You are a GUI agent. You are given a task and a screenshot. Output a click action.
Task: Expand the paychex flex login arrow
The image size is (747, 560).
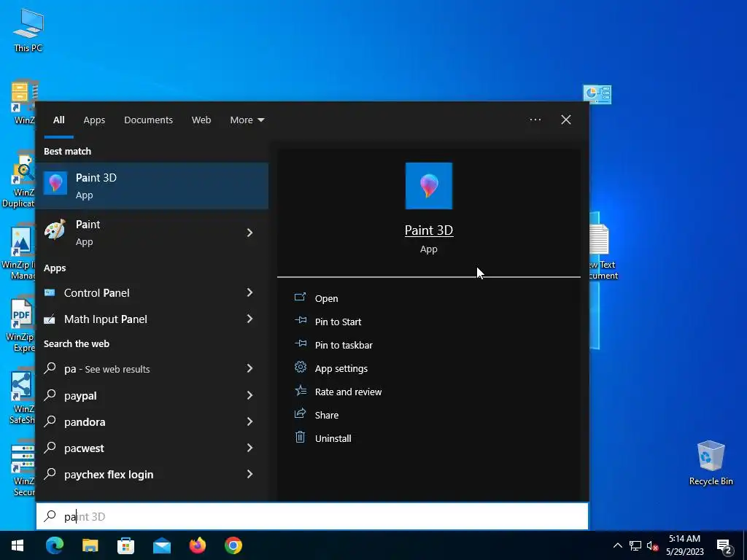pos(249,474)
